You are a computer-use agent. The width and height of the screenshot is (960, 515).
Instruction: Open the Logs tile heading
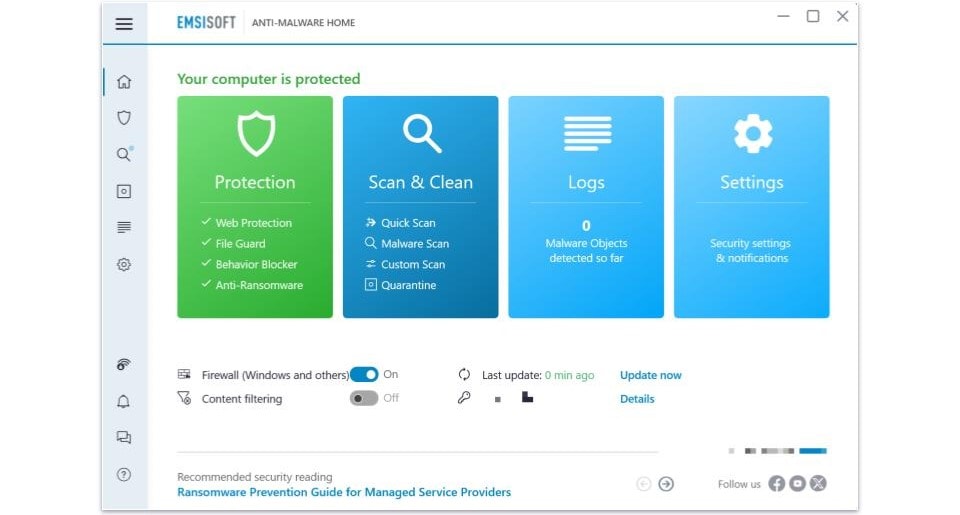586,182
